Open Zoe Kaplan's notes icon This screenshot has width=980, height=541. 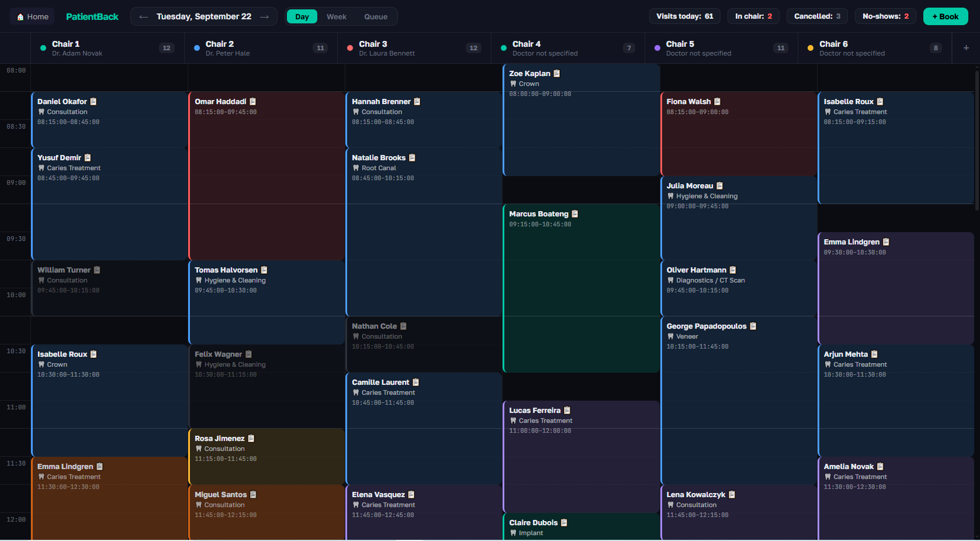click(x=557, y=74)
